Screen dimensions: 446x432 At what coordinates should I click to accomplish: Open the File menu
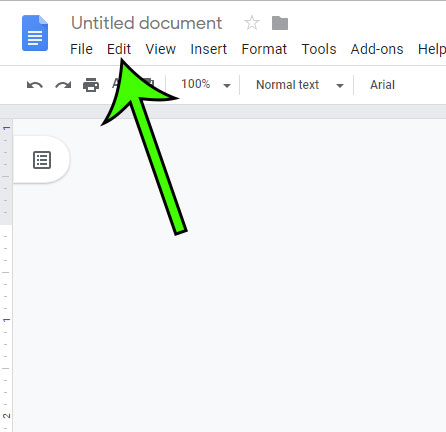click(81, 49)
